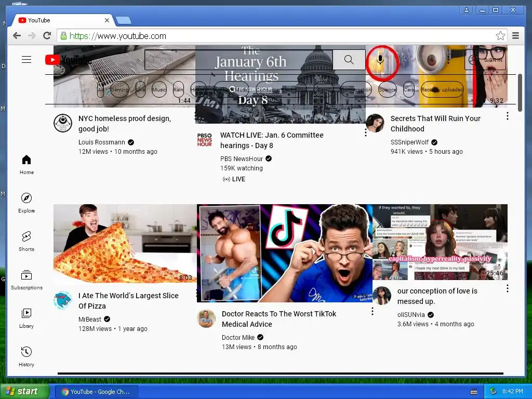Open Doctor Reacts To Worst TikTok title
This screenshot has width=532, height=399.
(x=279, y=319)
